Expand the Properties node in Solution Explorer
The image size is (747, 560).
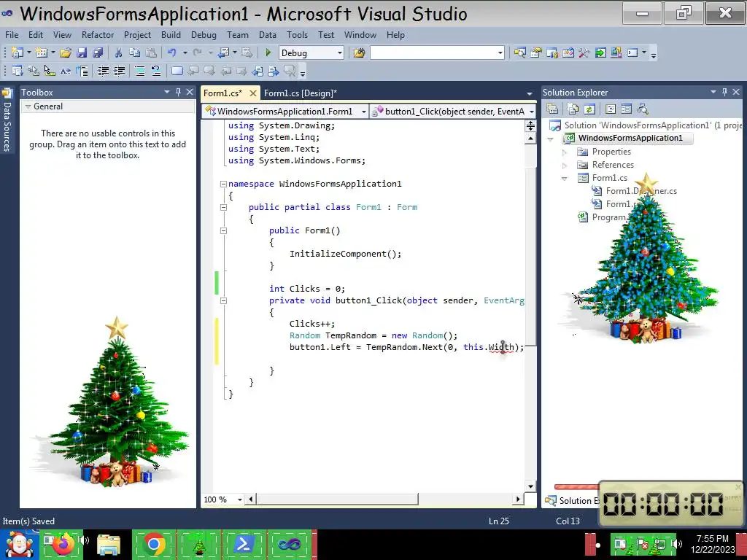(x=565, y=152)
